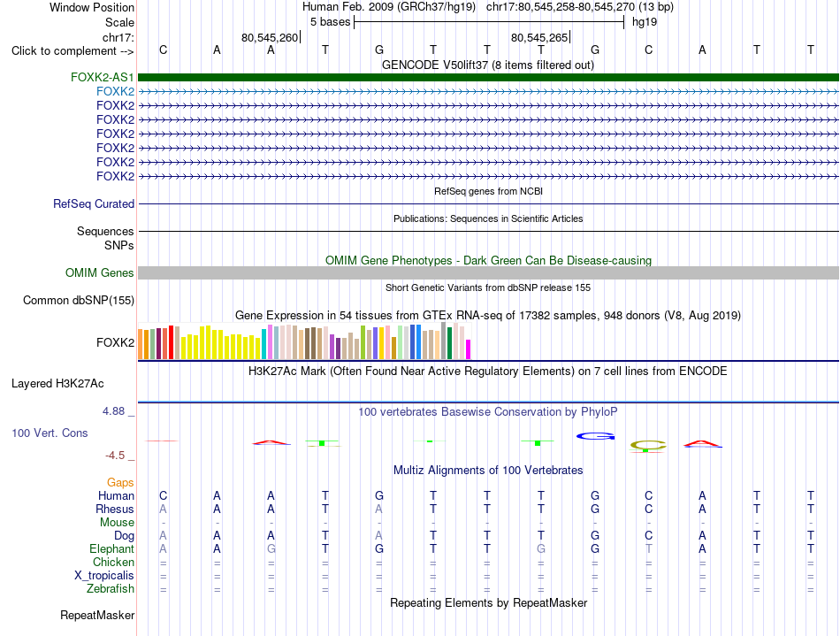Open 'Short Genetic Variants from dbSNP release 155' title
840x636 pixels.
[488, 287]
